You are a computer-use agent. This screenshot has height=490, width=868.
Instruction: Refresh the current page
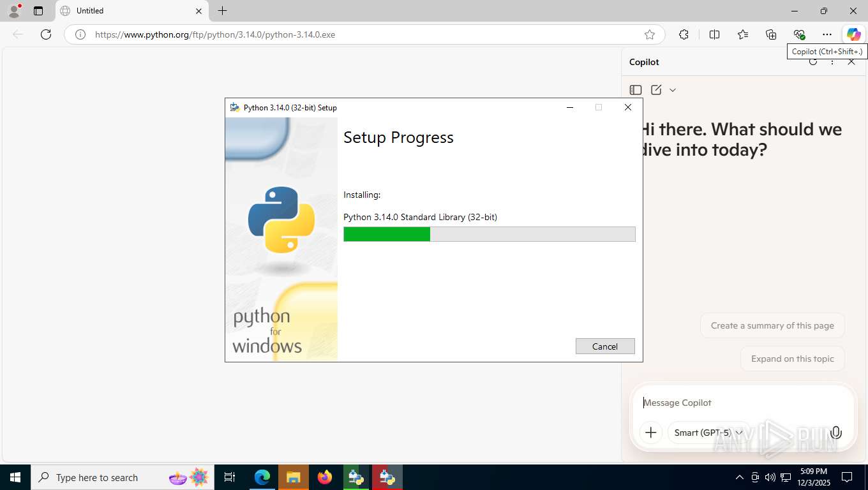click(46, 34)
